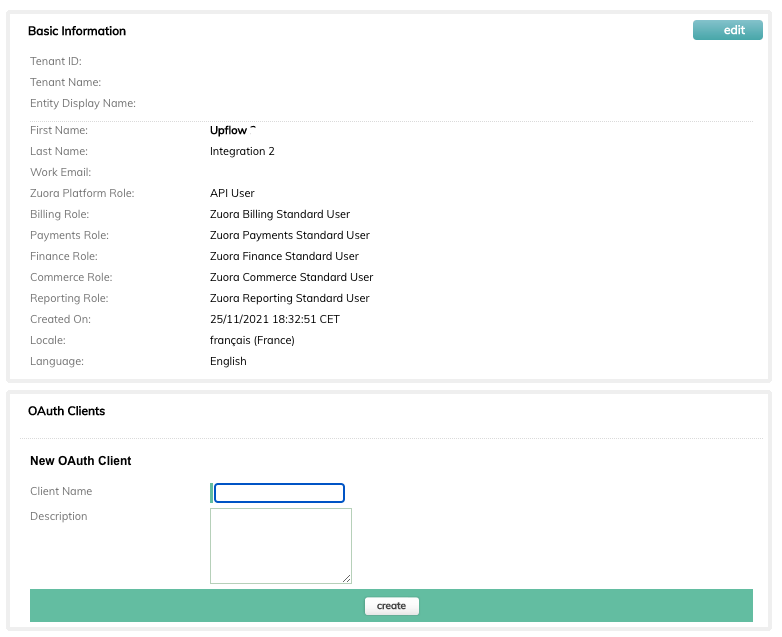Click the English language value
This screenshot has height=637, width=782.
pyautogui.click(x=228, y=361)
